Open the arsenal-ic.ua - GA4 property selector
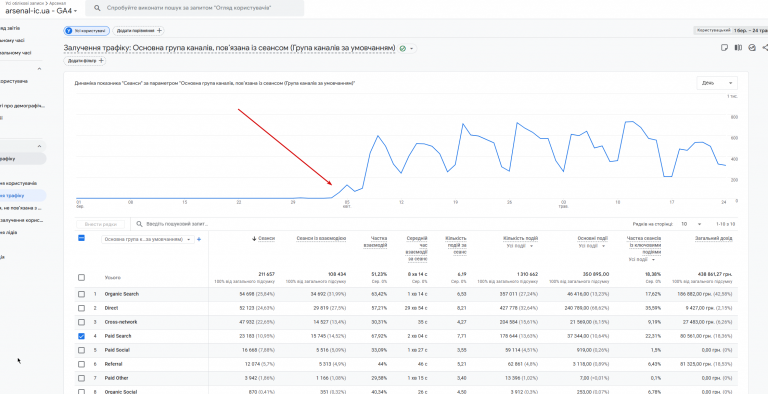 coord(41,10)
